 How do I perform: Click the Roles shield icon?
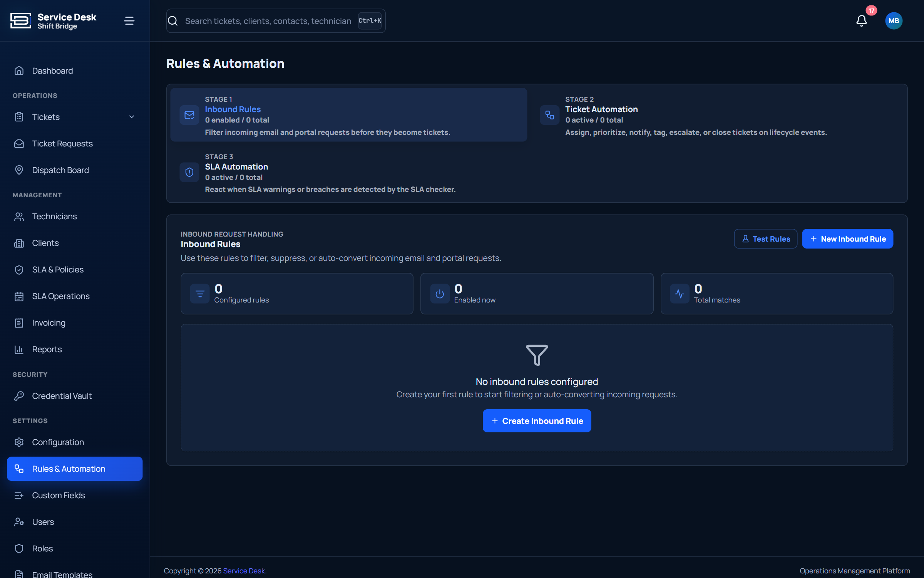point(19,549)
